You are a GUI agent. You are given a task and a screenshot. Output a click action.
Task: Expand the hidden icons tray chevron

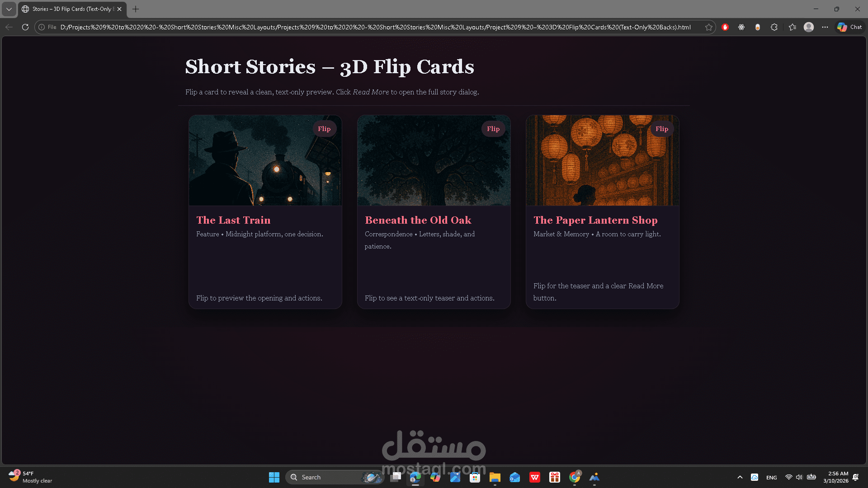pyautogui.click(x=740, y=477)
